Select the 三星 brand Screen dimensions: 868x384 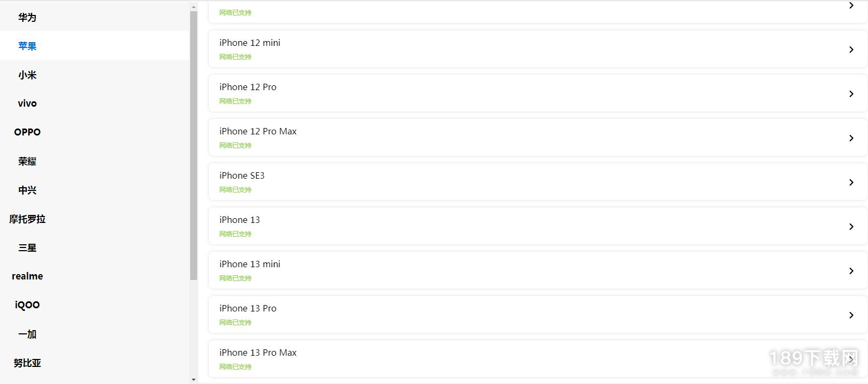tap(27, 247)
